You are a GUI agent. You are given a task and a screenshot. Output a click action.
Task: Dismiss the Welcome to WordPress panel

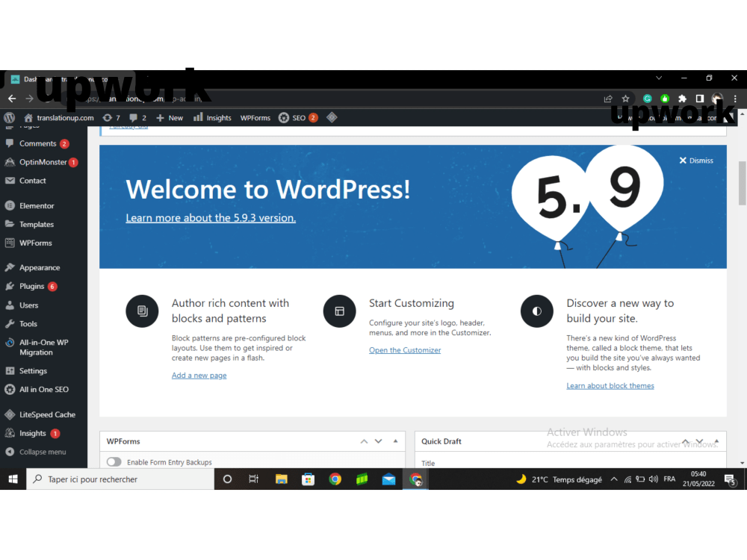[696, 161]
